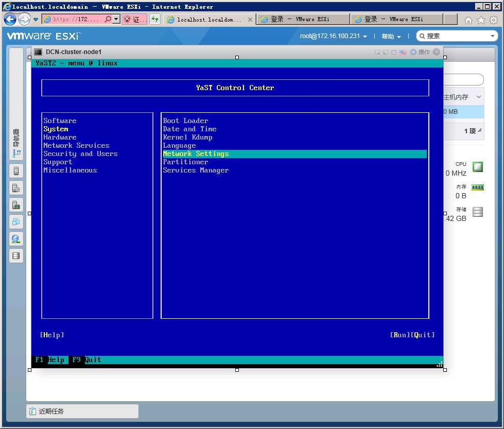Click the memory module icon
The width and height of the screenshot is (504, 429).
pyautogui.click(x=478, y=187)
